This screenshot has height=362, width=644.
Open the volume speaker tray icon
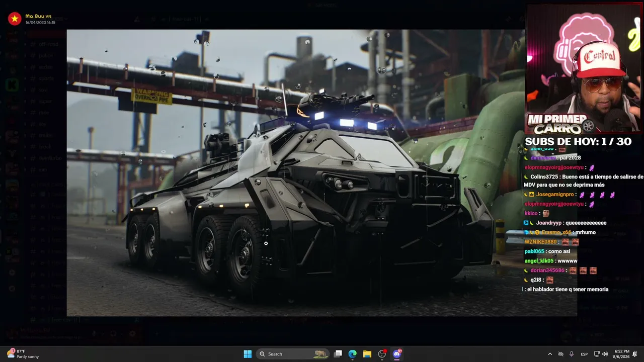605,354
